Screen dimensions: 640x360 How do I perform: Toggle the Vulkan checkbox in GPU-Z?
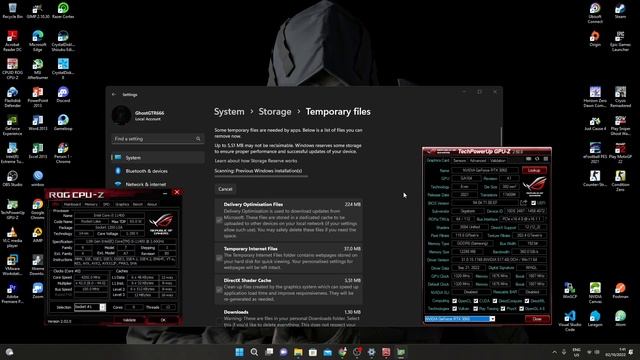[454, 309]
